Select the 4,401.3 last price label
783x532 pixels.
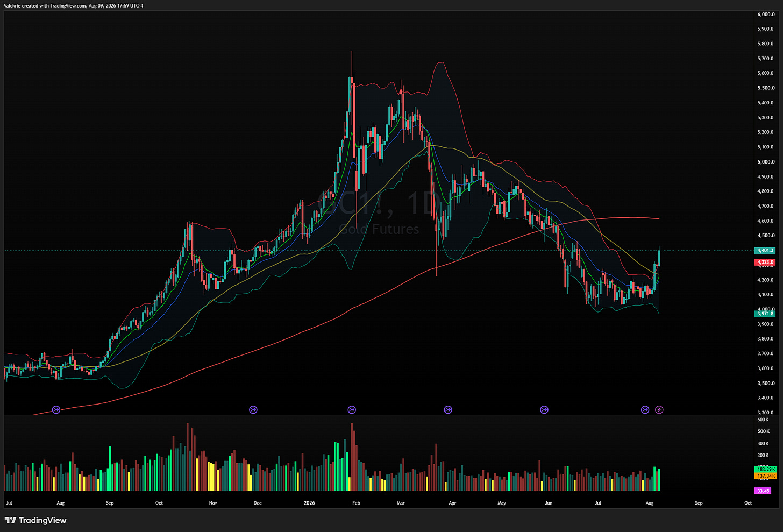(x=765, y=251)
